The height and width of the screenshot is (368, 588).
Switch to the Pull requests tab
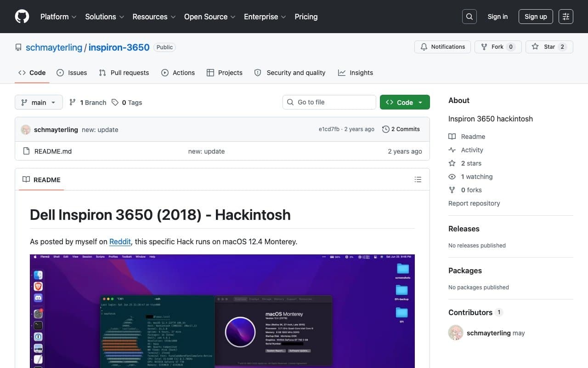(124, 73)
